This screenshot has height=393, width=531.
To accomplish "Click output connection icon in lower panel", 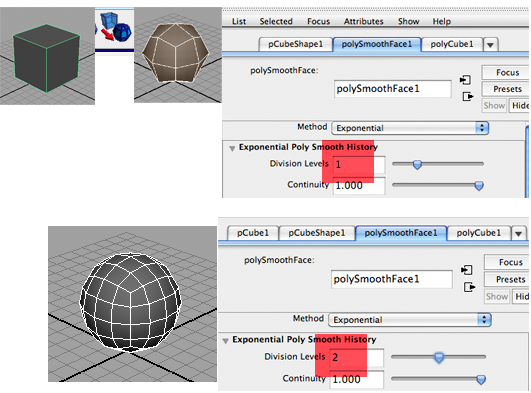I will (x=469, y=287).
